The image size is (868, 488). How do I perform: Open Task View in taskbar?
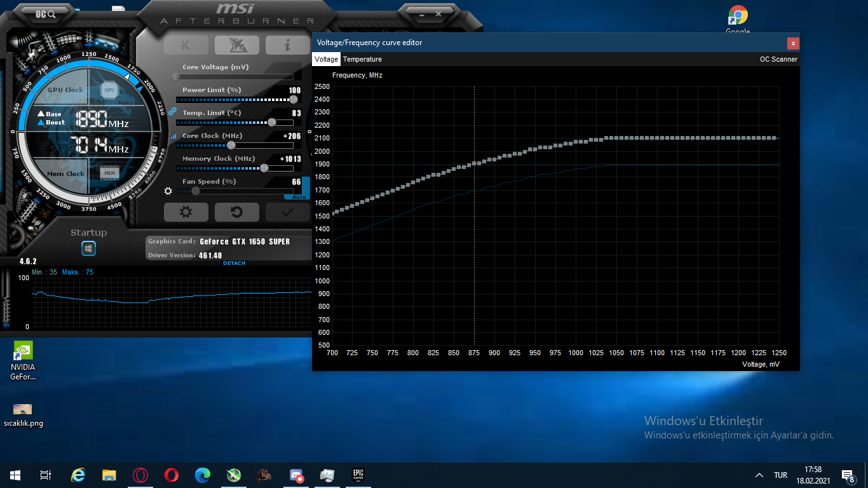46,475
